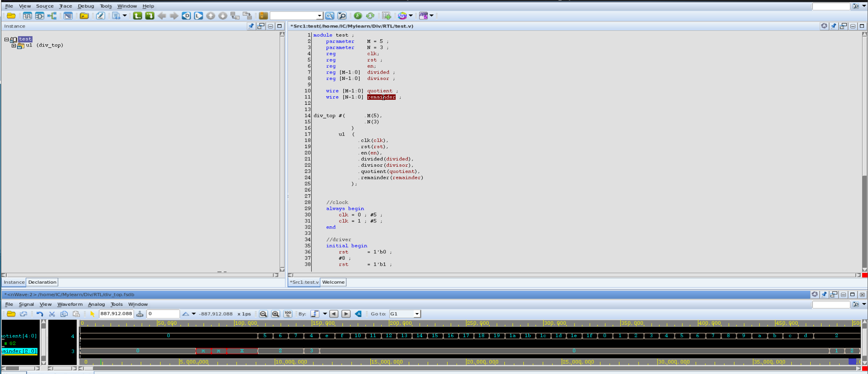Search previous edge with left arrow button
The width and height of the screenshot is (868, 374).
click(x=334, y=314)
